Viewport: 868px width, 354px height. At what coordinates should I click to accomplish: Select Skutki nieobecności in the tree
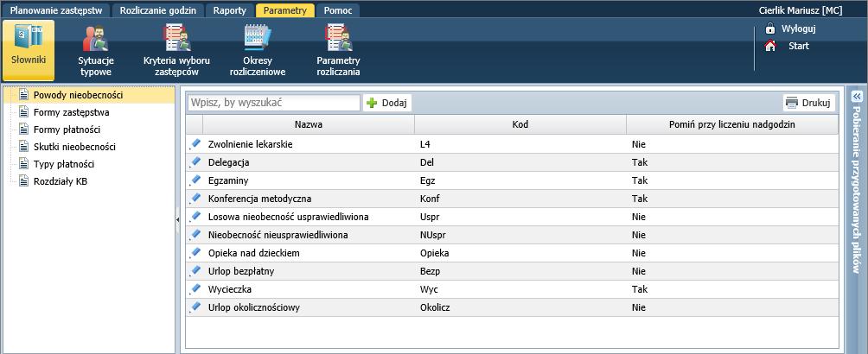click(74, 147)
